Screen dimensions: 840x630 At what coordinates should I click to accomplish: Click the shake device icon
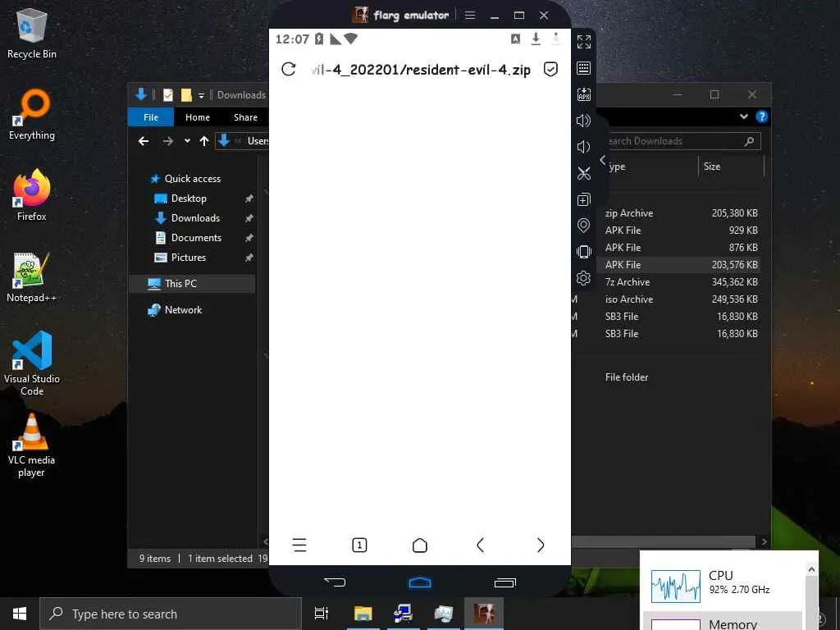(x=584, y=252)
